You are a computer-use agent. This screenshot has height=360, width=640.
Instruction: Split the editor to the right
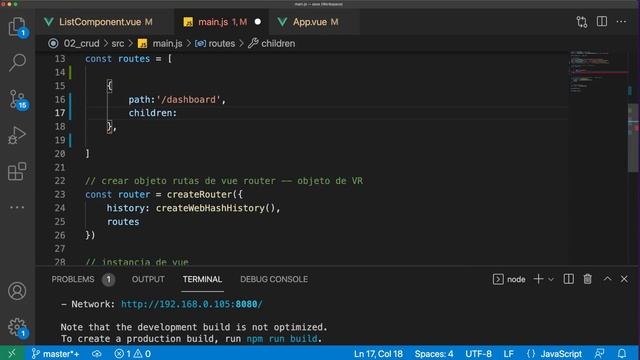tap(602, 22)
